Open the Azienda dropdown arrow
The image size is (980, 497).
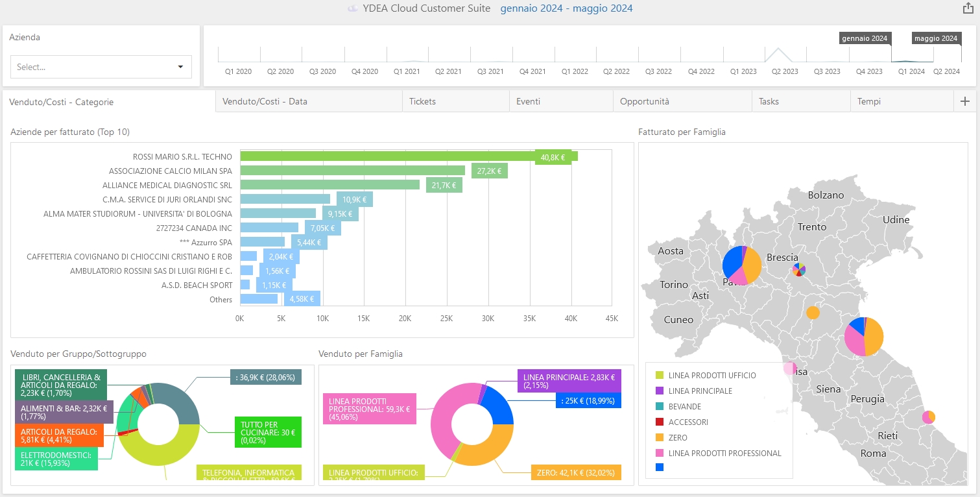pyautogui.click(x=180, y=67)
